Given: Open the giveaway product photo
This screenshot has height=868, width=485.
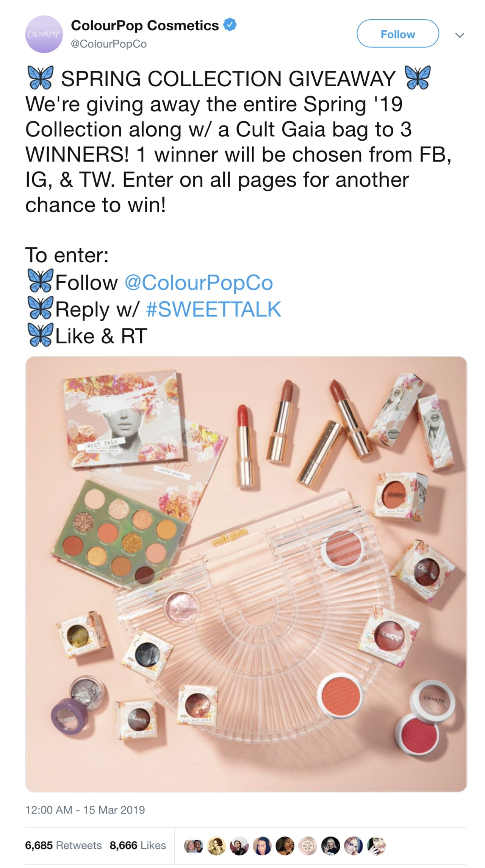Looking at the screenshot, I should pos(246,574).
